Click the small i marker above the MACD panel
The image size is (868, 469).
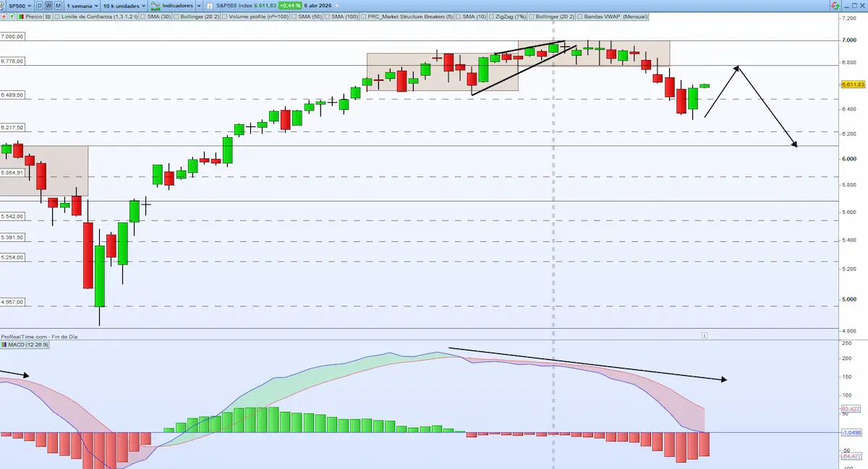[705, 335]
